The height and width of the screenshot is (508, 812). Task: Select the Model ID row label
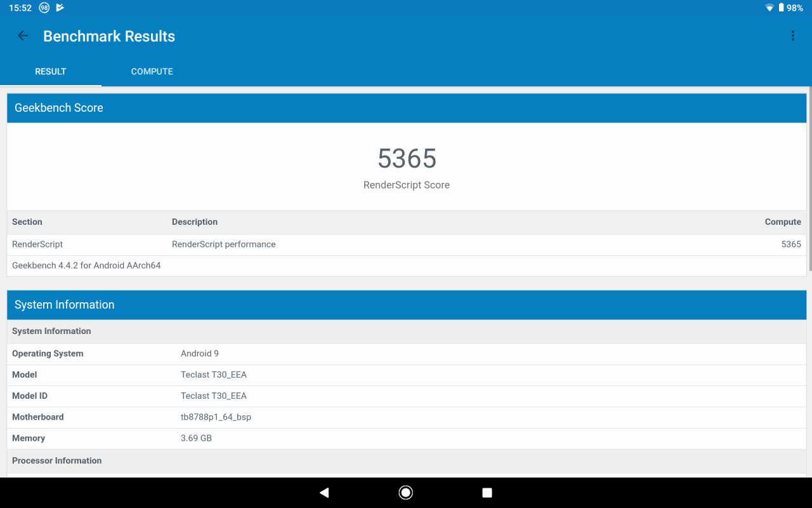click(30, 396)
